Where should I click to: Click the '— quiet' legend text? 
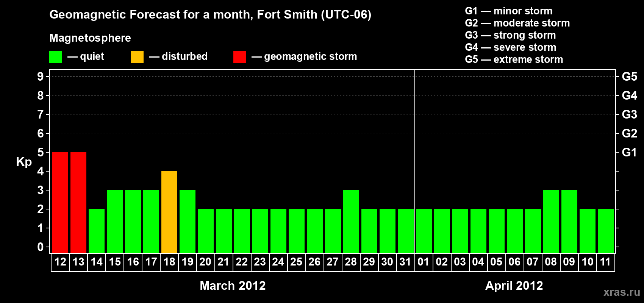click(86, 57)
